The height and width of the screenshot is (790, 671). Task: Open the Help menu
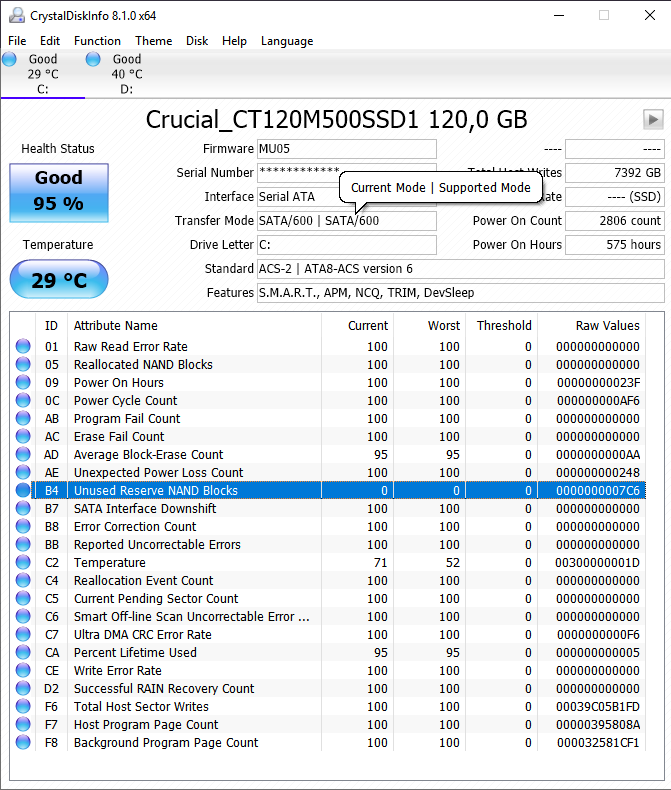click(x=234, y=41)
